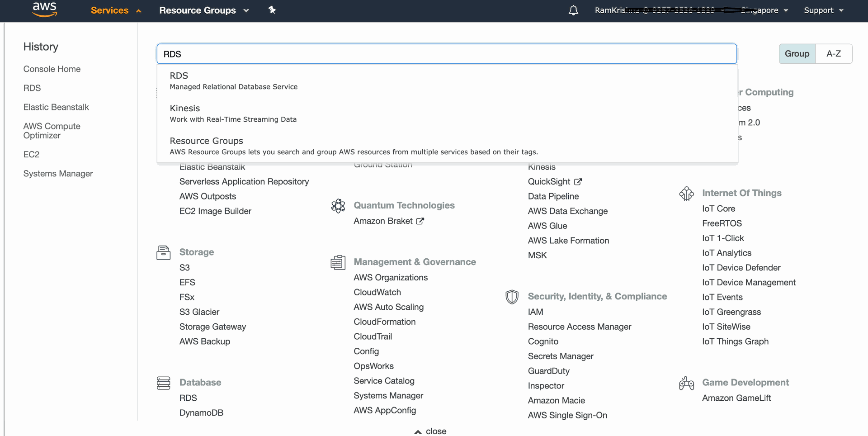The width and height of the screenshot is (868, 436).
Task: Click the Storage category icon
Action: 163,252
